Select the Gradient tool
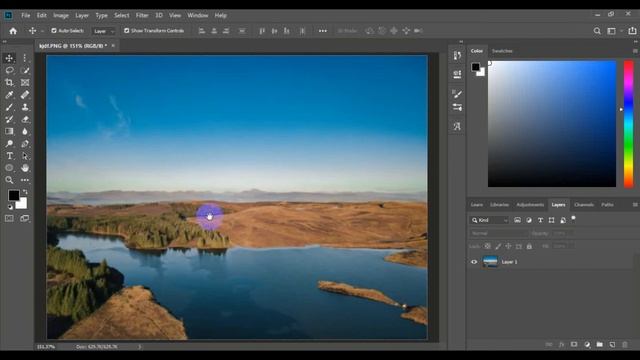This screenshot has width=640, height=360. [9, 131]
